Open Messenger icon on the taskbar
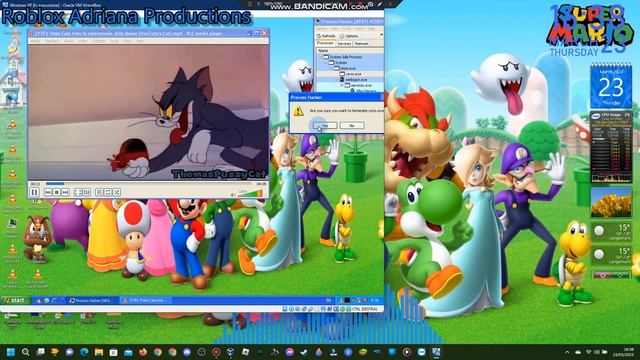The height and width of the screenshot is (360, 640). coord(290,352)
